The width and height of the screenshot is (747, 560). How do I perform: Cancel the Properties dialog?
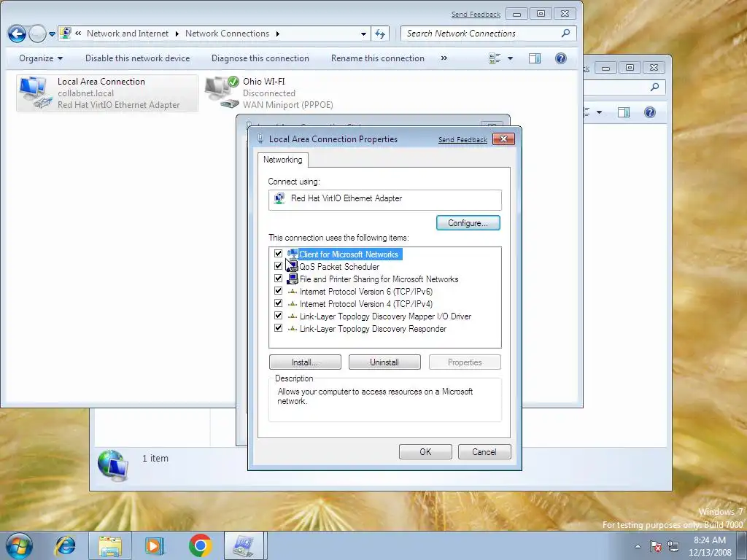[x=484, y=452]
